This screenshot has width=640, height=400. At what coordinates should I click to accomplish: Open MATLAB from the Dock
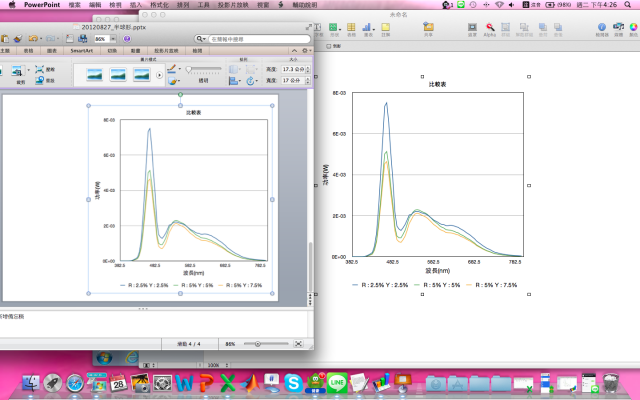[250, 383]
